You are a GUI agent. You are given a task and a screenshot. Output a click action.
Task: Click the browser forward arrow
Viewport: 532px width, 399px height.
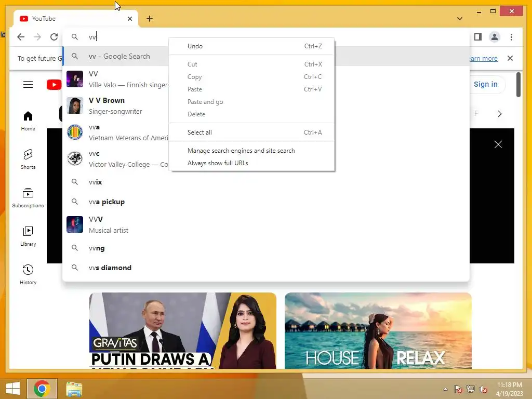[37, 37]
